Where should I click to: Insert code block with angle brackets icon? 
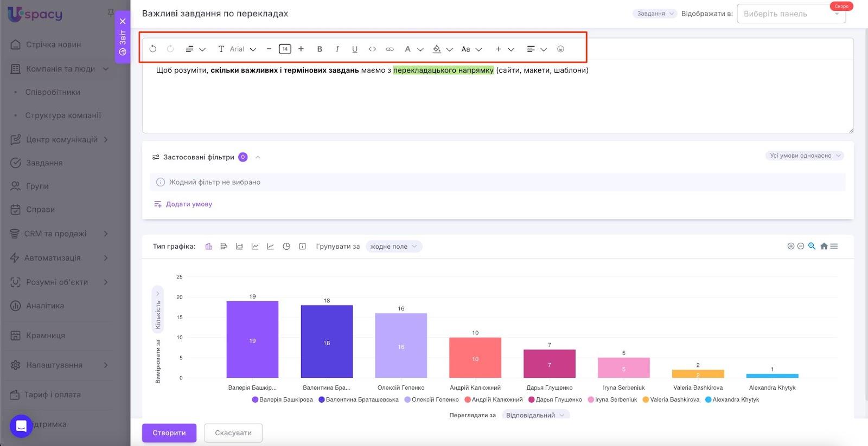click(372, 49)
